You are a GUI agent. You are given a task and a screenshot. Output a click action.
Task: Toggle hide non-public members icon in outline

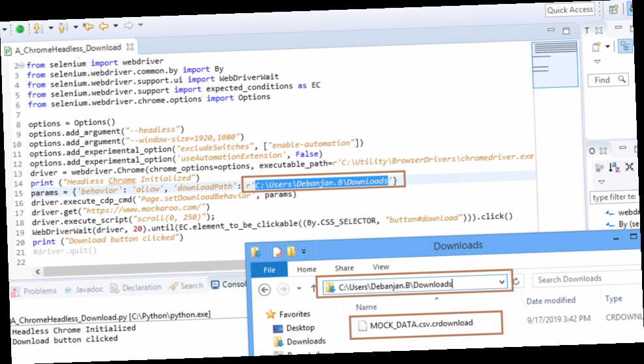point(599,168)
